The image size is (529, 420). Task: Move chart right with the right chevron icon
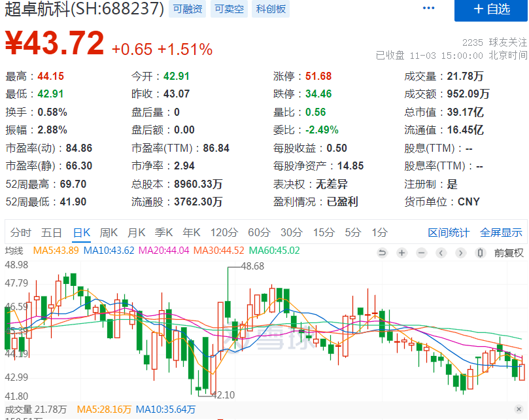460,253
